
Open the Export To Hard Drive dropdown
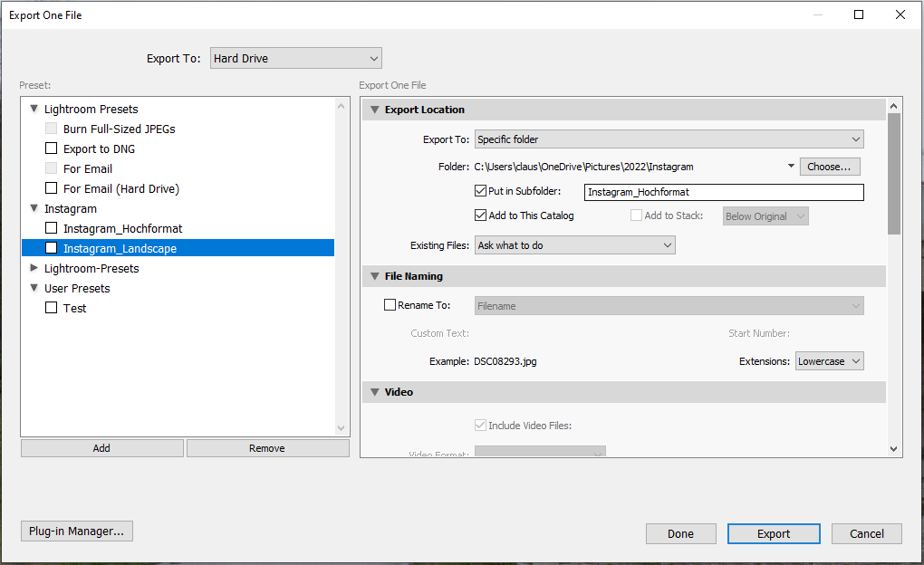pyautogui.click(x=295, y=57)
